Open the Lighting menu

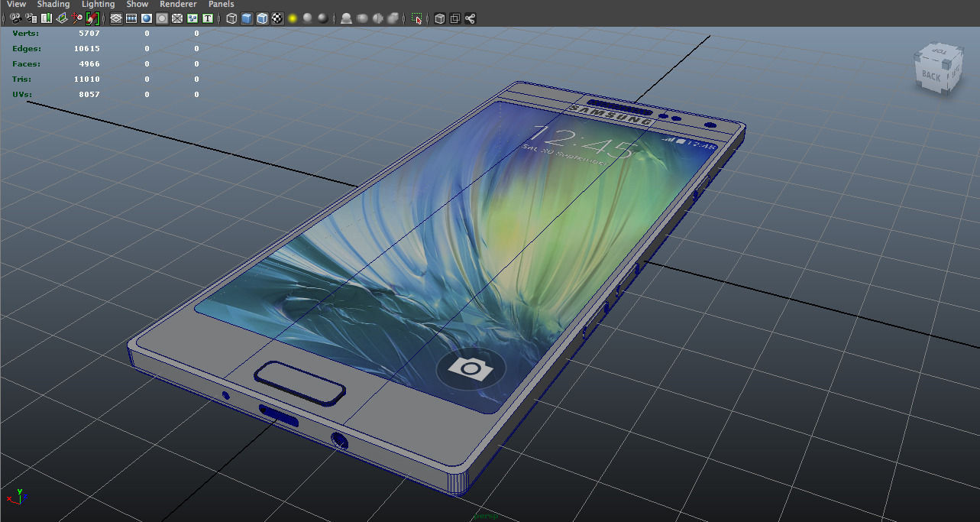click(x=99, y=4)
